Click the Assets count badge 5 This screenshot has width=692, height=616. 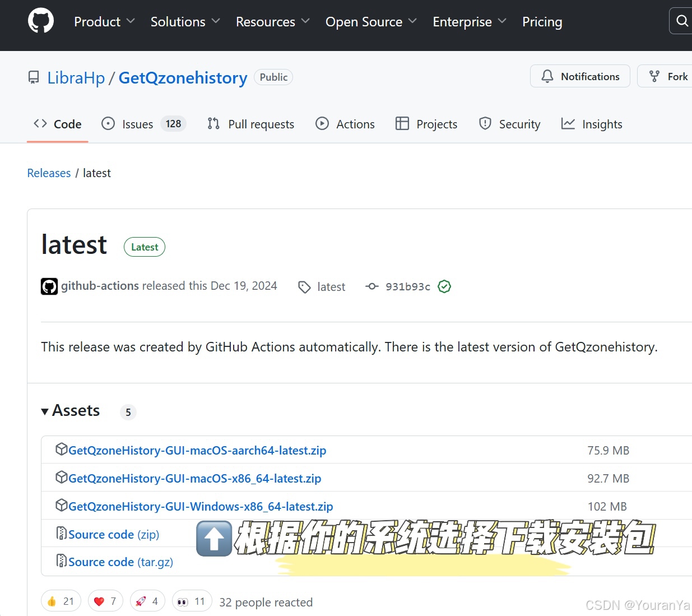[x=128, y=412]
